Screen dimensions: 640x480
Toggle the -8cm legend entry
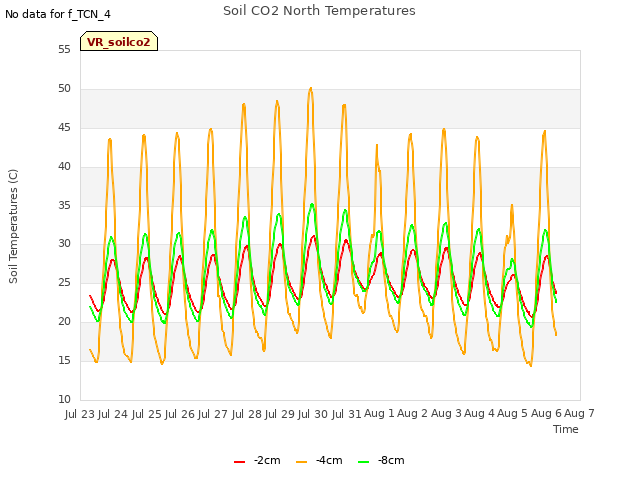pyautogui.click(x=381, y=460)
